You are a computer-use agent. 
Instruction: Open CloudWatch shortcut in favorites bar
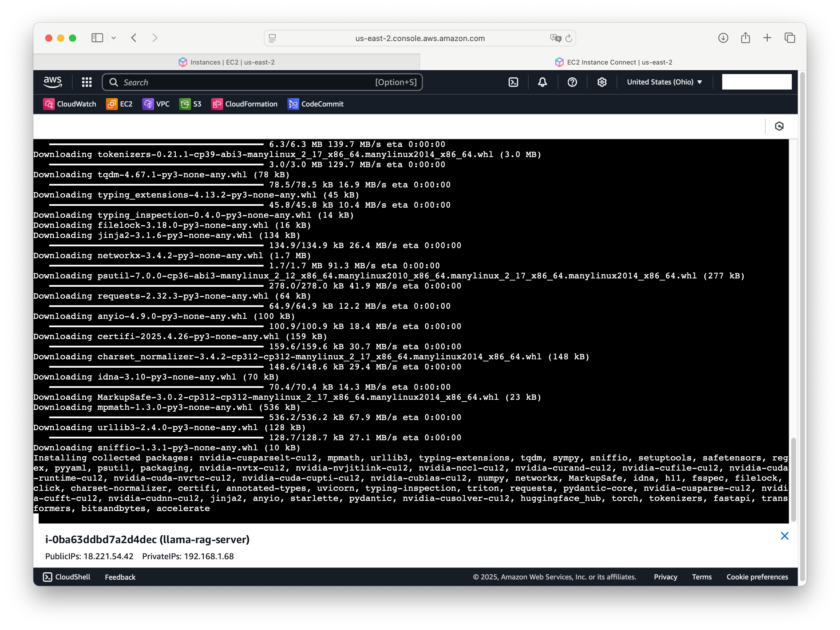click(x=70, y=104)
